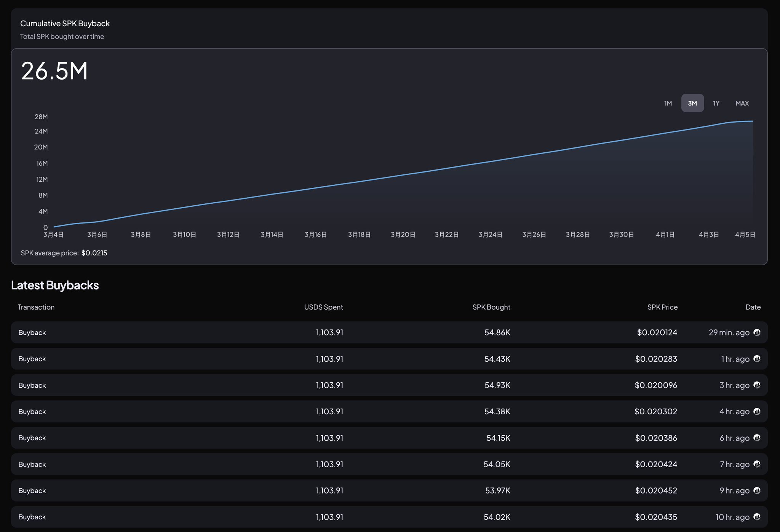This screenshot has width=780, height=532.
Task: Show MAX time range on chart
Action: click(x=742, y=103)
